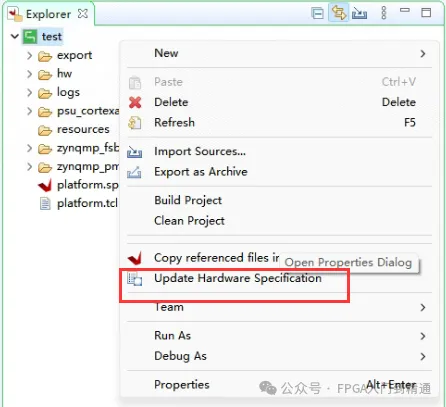Choose Import Sources... menu entry
The width and height of the screenshot is (446, 407).
[x=279, y=152]
